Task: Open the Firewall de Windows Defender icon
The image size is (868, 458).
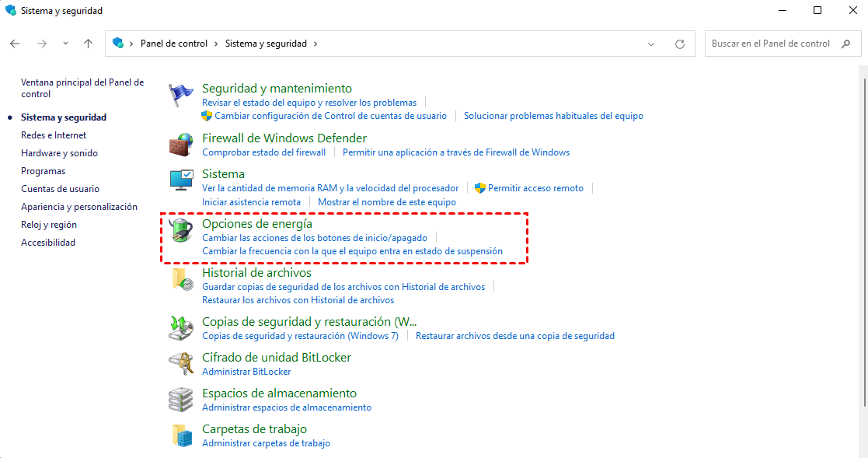Action: [x=181, y=145]
